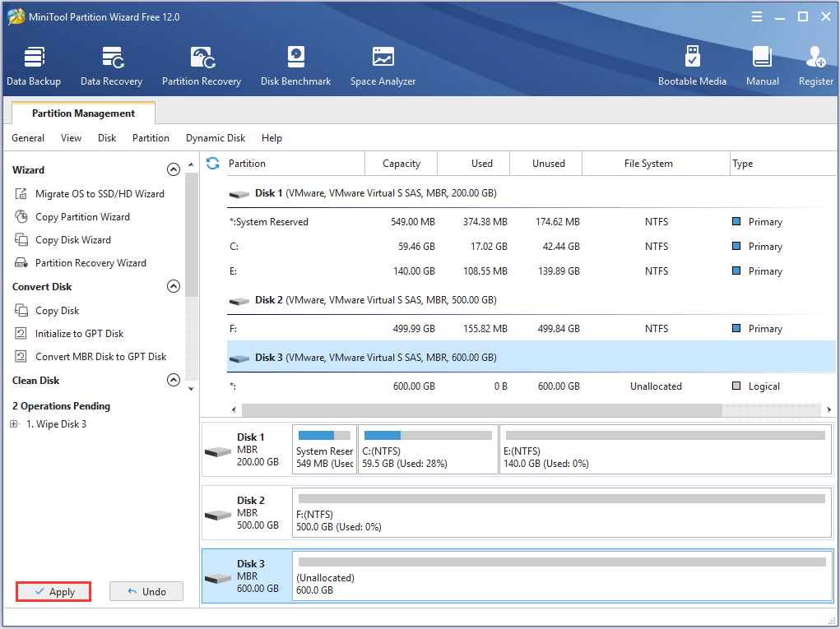Viewport: 840px width, 629px height.
Task: Click Disk 3 drive icon in disk map
Action: click(x=217, y=578)
